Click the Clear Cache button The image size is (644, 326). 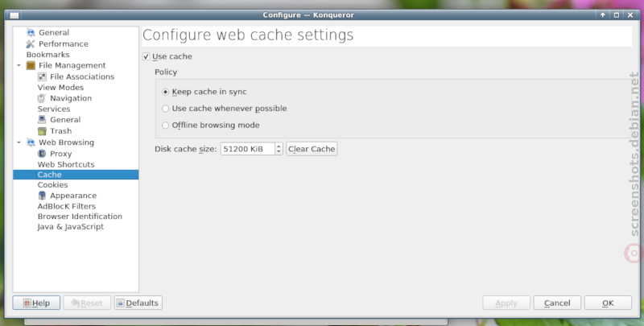click(x=312, y=149)
